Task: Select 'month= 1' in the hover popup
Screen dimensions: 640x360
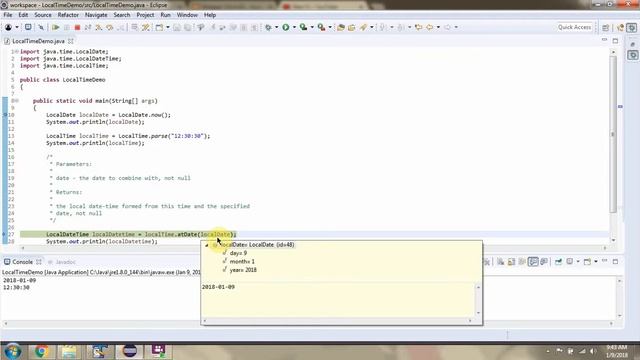Action: 242,262
